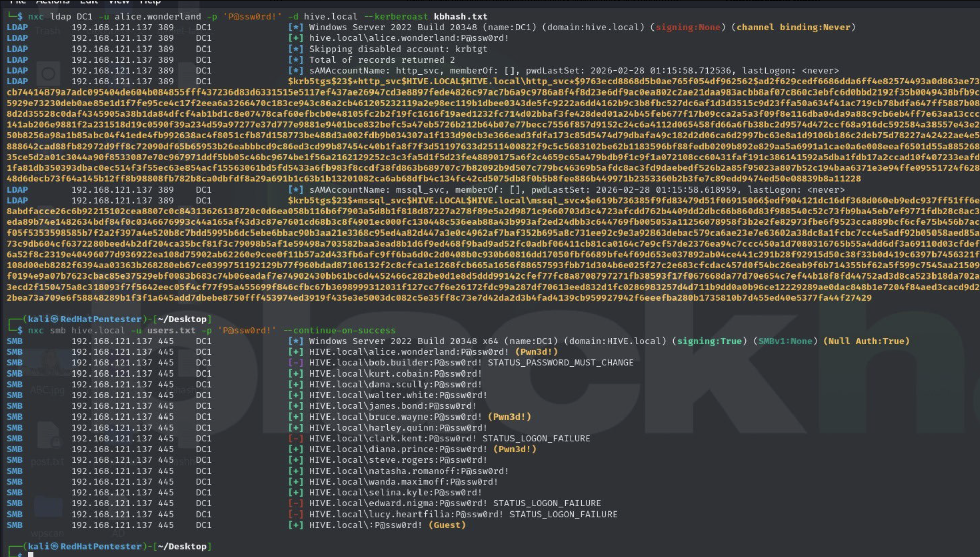Open the View menu
980x557 pixels.
pos(119,2)
